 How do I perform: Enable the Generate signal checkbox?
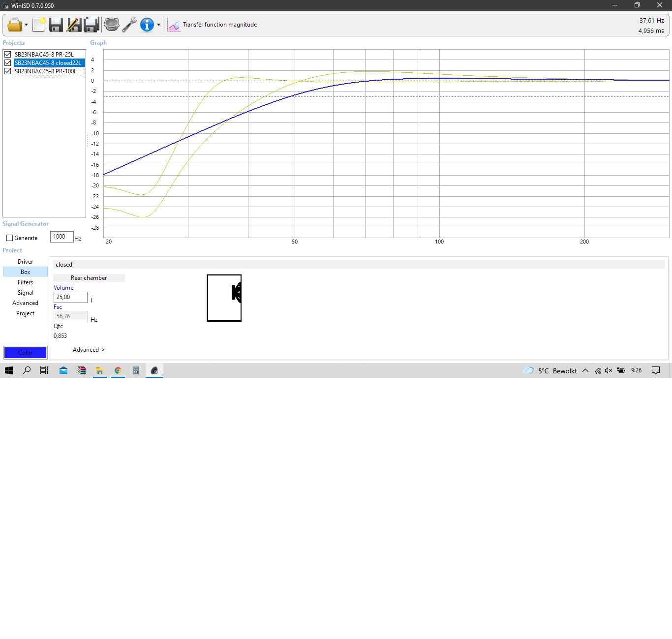[9, 238]
